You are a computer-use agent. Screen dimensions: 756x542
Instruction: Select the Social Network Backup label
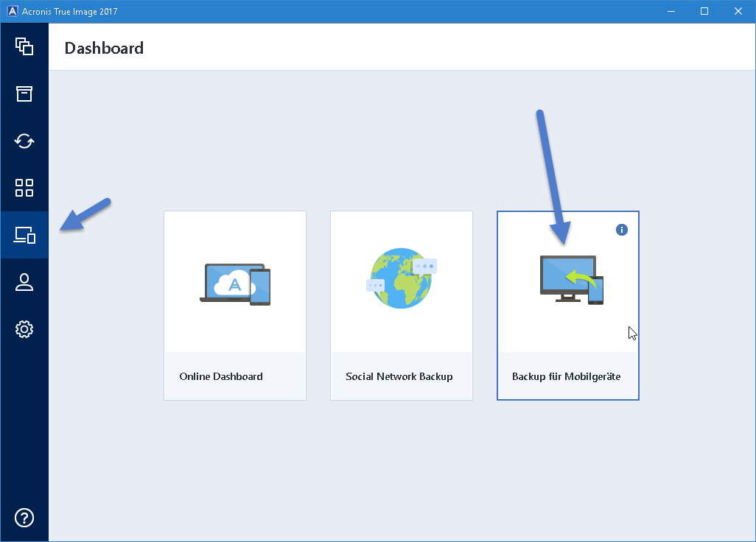pos(399,376)
